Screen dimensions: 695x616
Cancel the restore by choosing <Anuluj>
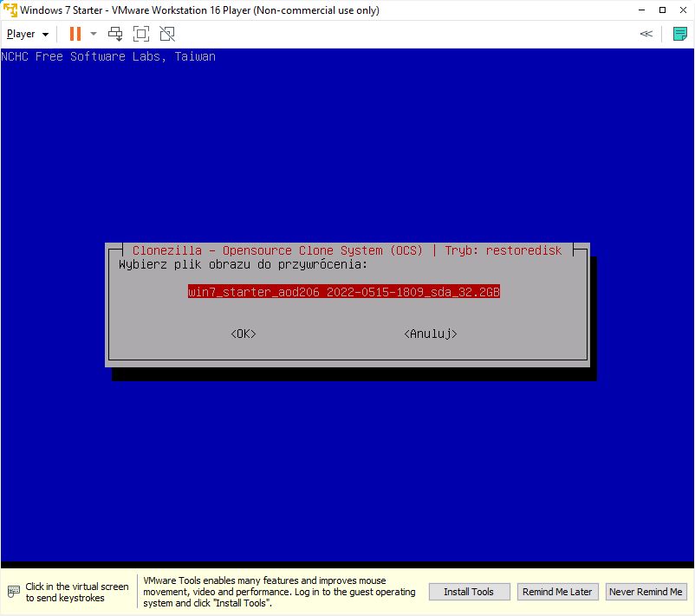tap(431, 334)
